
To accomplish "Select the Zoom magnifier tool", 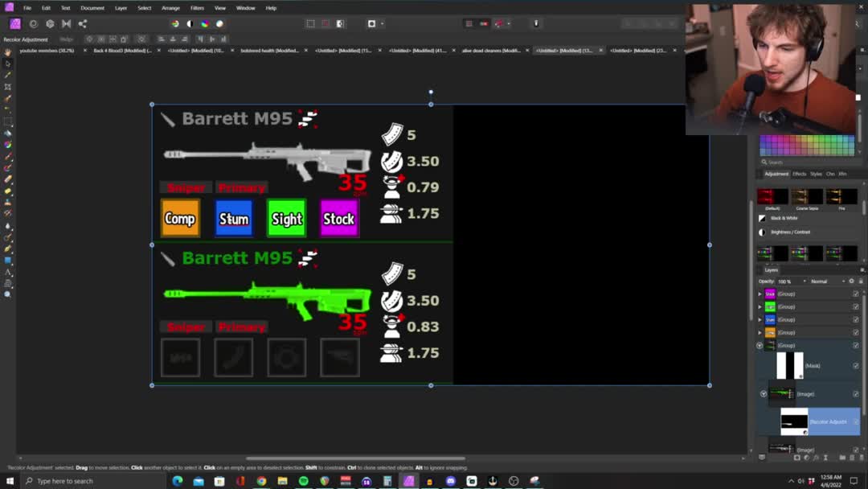I will pyautogui.click(x=8, y=294).
